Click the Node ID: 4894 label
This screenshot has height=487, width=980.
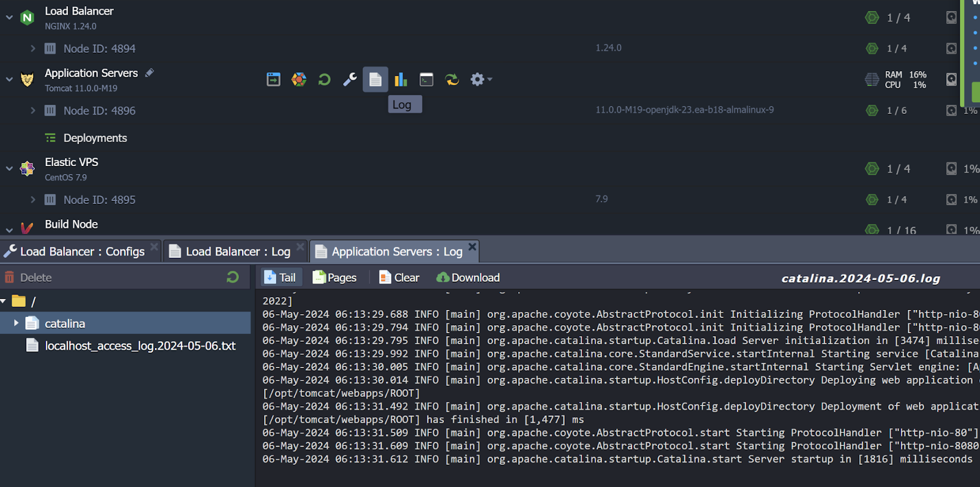(99, 48)
